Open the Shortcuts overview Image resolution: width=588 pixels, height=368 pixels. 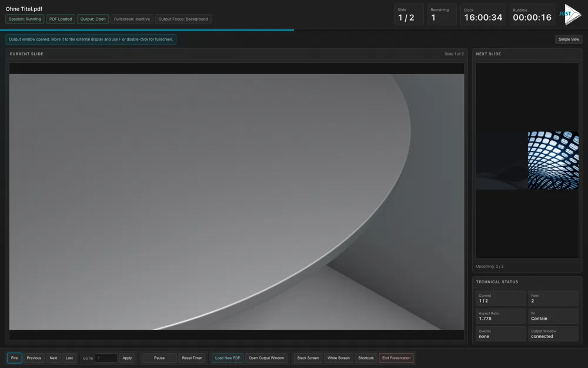coord(366,357)
